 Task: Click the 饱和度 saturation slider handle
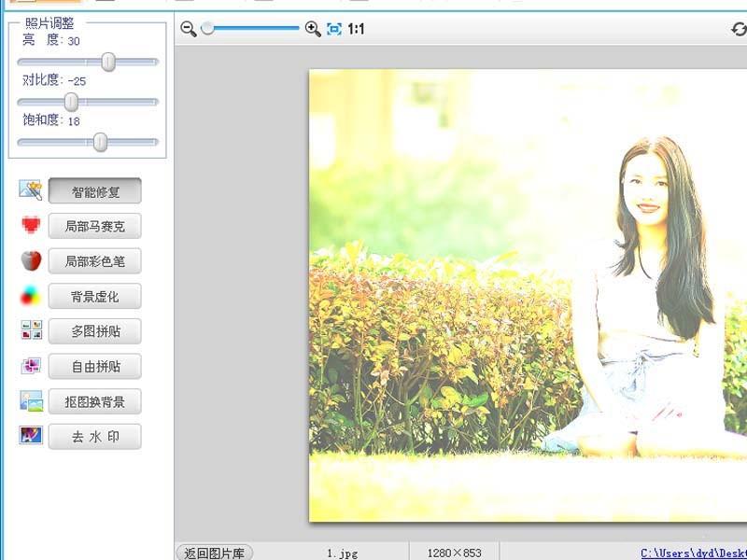click(101, 143)
